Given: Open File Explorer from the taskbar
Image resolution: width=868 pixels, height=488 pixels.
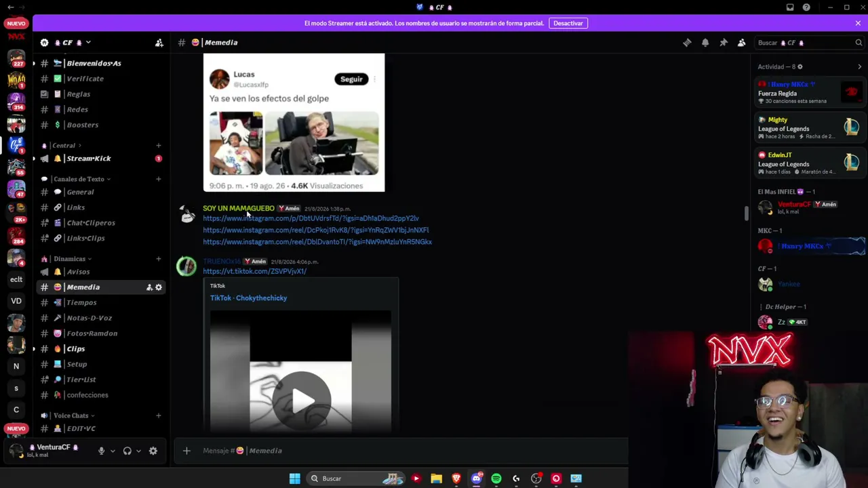Looking at the screenshot, I should coord(436,479).
